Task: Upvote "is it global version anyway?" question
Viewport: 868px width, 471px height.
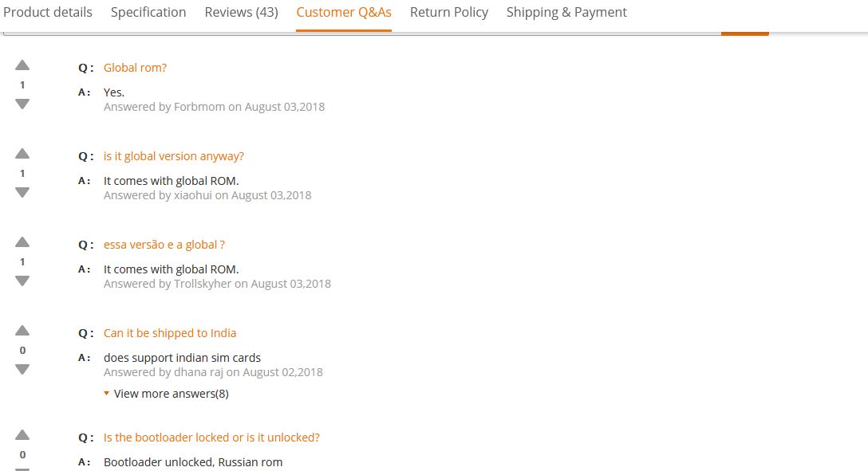Action: pos(22,154)
